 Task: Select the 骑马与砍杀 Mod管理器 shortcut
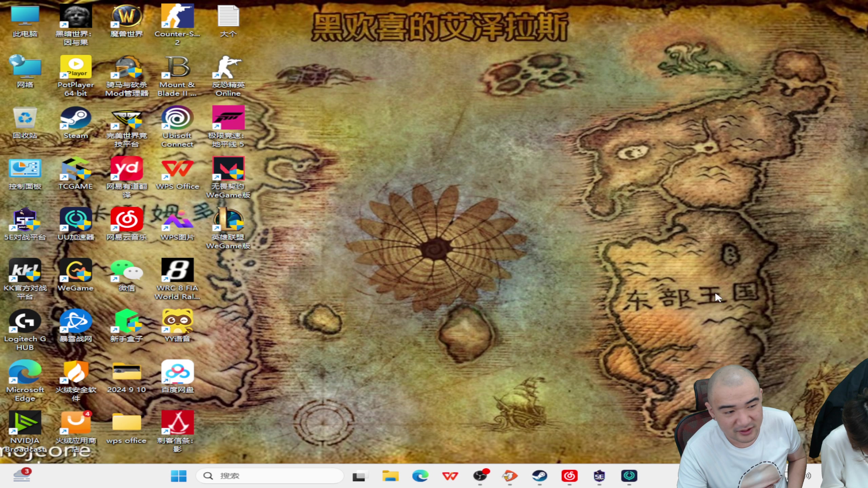tap(126, 75)
